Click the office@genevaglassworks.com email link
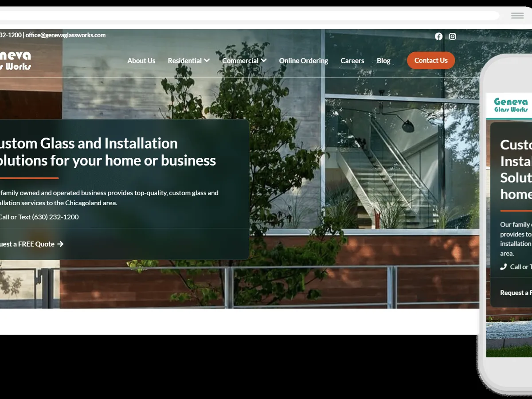The height and width of the screenshot is (399, 532). click(x=66, y=35)
